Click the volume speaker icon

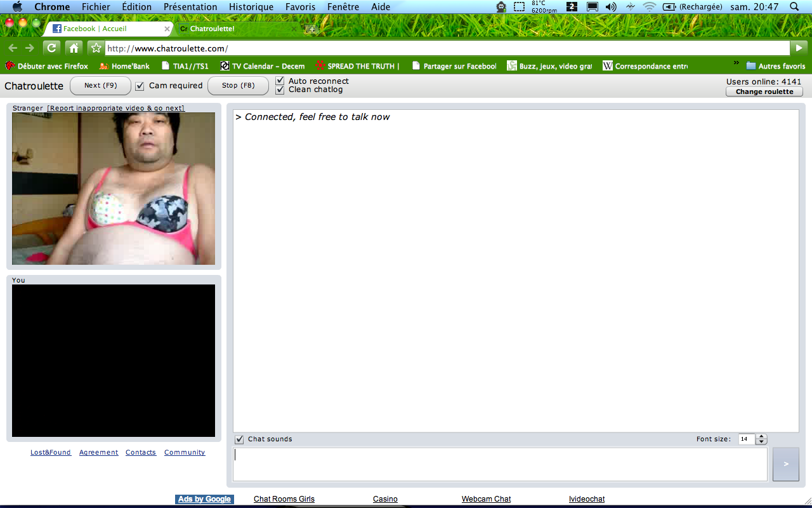tap(611, 7)
